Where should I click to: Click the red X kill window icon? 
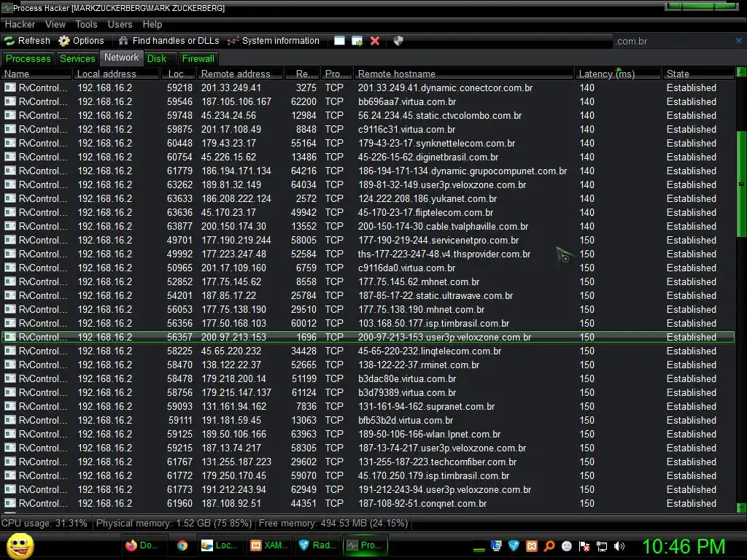(375, 41)
